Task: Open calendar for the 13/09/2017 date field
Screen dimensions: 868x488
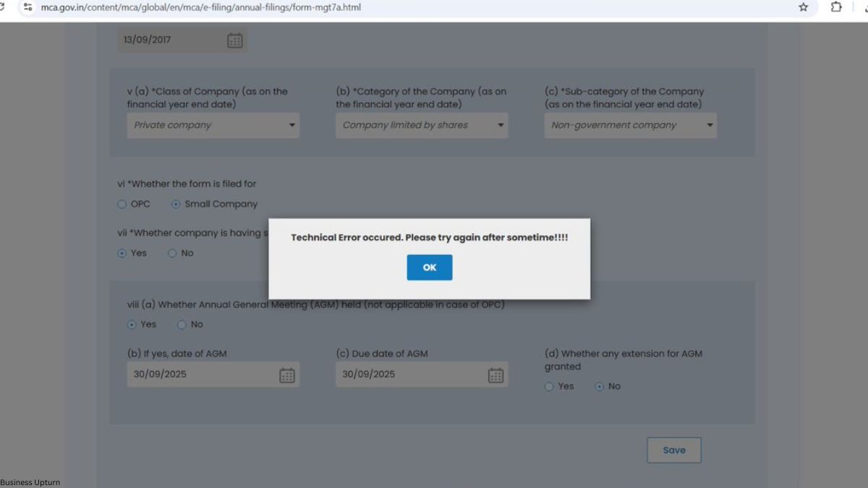Action: point(235,40)
